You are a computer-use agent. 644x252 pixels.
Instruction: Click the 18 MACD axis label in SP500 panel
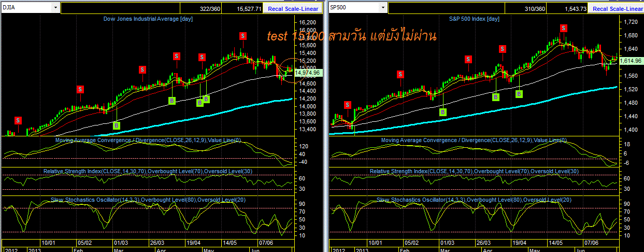pyautogui.click(x=627, y=145)
